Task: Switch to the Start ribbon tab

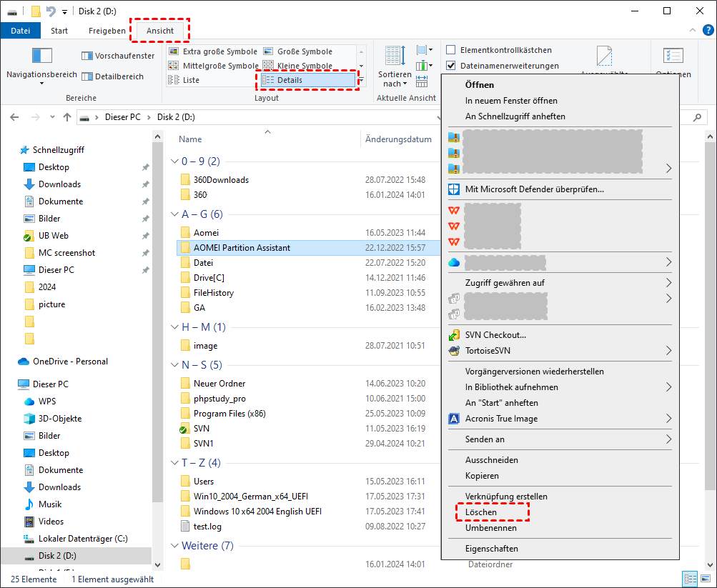Action: [x=59, y=31]
